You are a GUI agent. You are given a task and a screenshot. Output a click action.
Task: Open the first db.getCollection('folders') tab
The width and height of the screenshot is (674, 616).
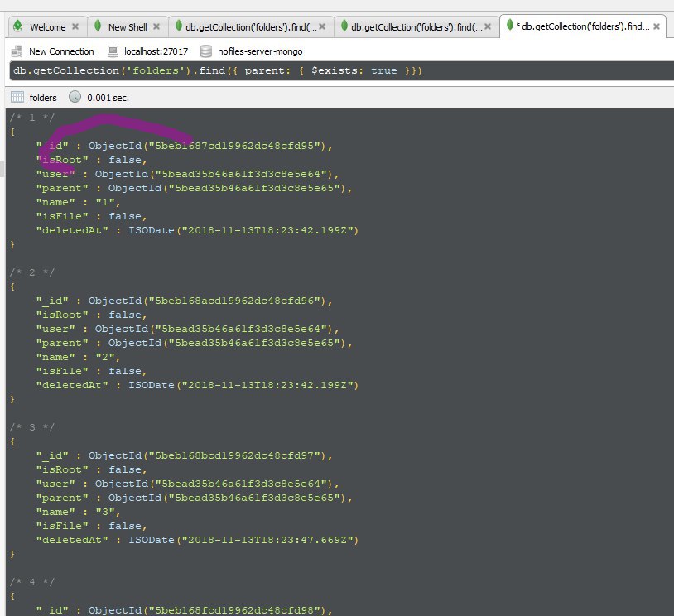[x=251, y=27]
